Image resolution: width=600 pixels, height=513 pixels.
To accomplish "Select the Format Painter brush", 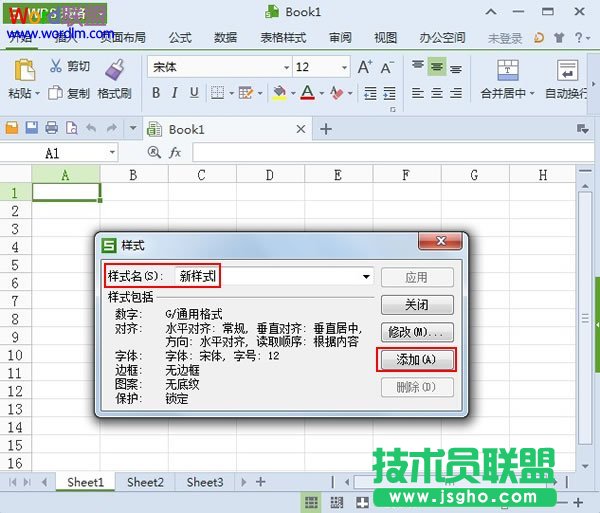I will (x=115, y=70).
